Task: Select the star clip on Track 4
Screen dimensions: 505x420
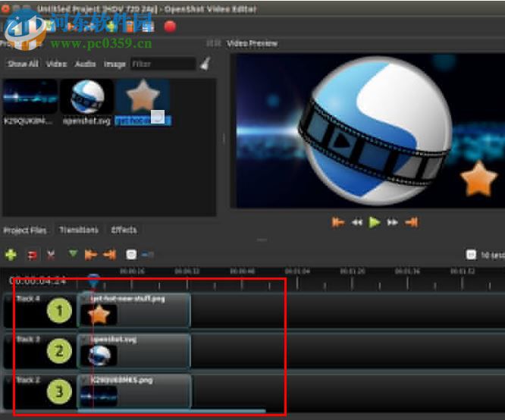Action: click(134, 310)
